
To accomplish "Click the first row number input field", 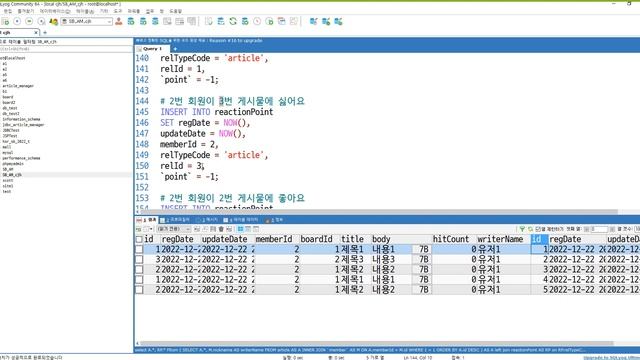I will (x=599, y=229).
